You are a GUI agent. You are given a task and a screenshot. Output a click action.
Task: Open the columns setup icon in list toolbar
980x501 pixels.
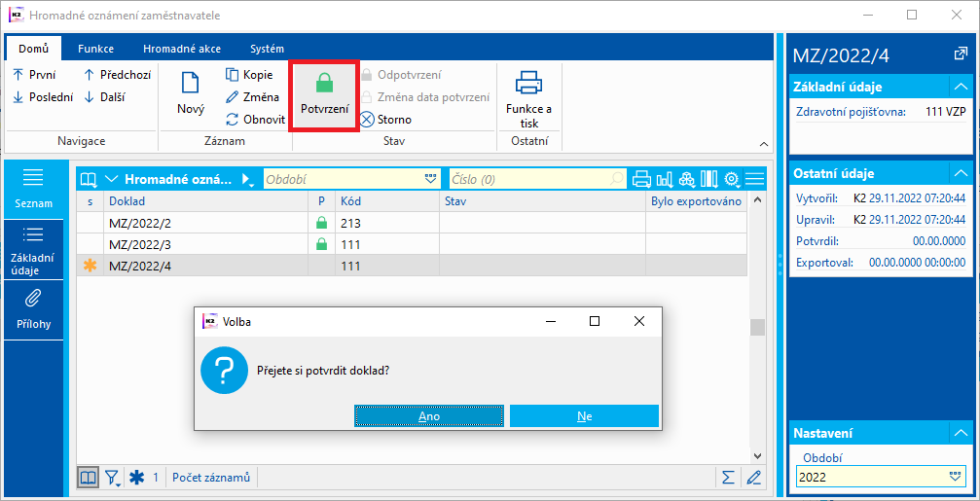tap(708, 179)
